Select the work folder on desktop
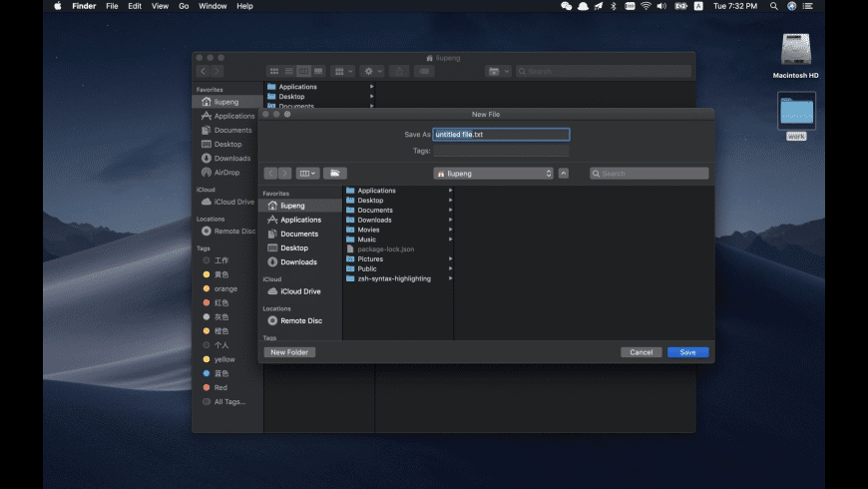This screenshot has width=868, height=489. coord(796,117)
